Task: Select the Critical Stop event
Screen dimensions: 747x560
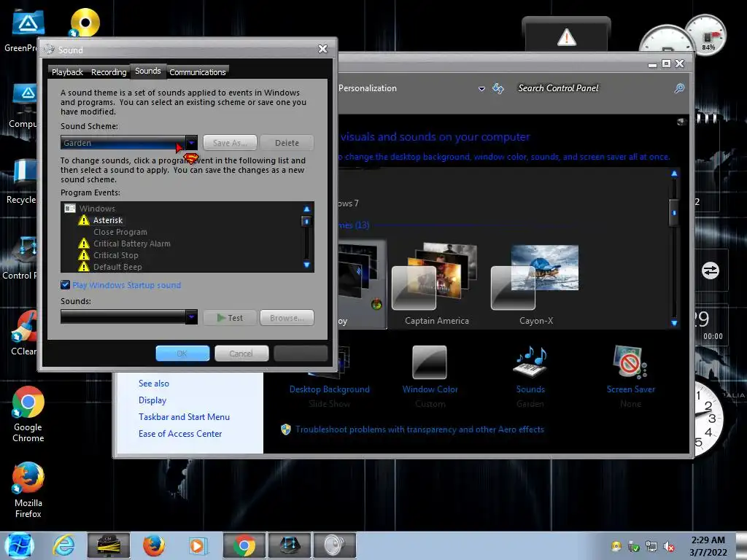Action: pyautogui.click(x=116, y=255)
